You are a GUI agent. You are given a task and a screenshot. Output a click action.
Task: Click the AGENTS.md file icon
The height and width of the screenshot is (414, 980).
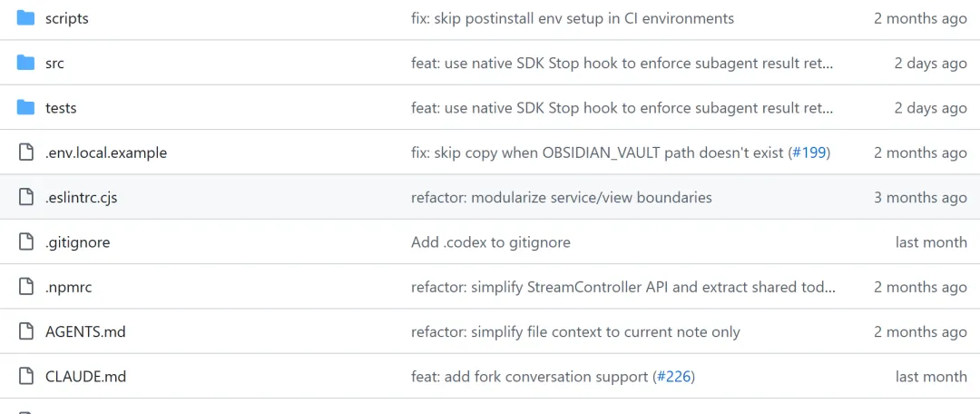pos(25,331)
